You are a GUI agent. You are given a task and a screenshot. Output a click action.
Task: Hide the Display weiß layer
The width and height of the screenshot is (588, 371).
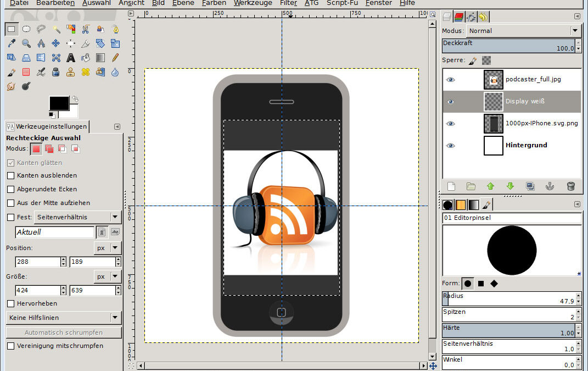coord(450,101)
